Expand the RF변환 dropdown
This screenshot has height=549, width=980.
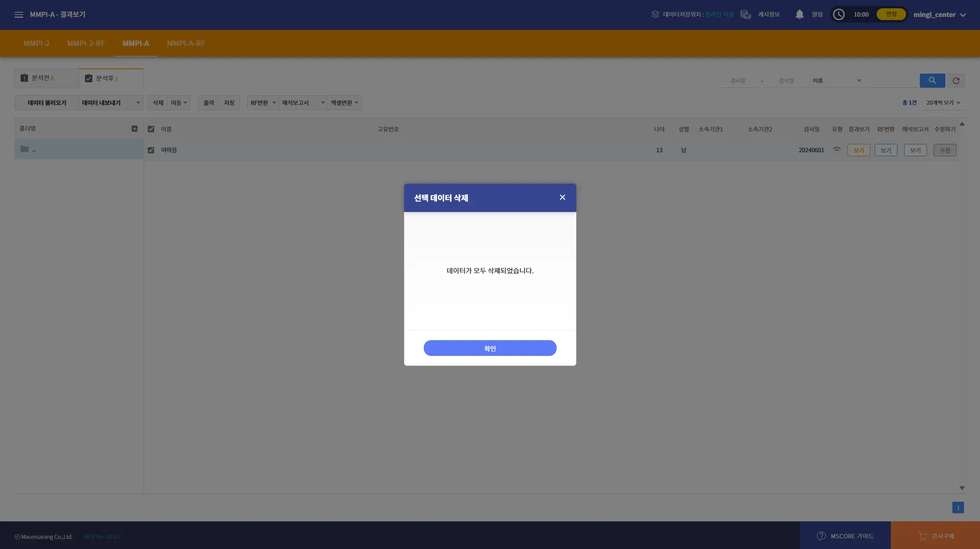tap(263, 103)
